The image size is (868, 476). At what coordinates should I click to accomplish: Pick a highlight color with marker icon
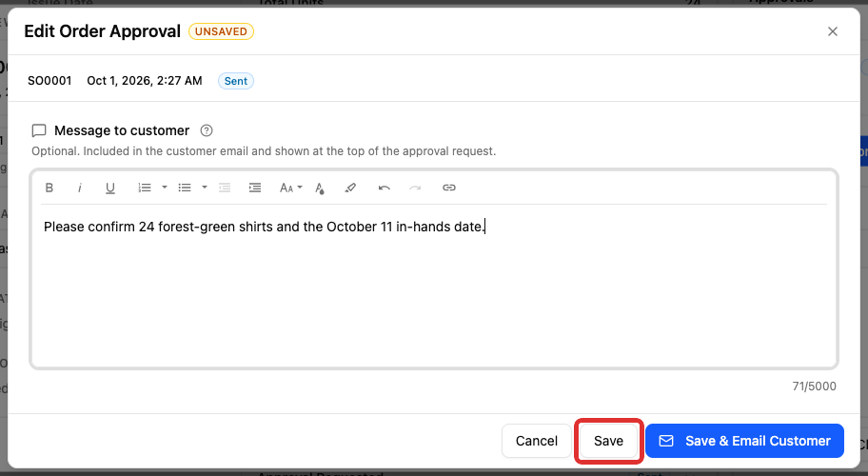(350, 188)
